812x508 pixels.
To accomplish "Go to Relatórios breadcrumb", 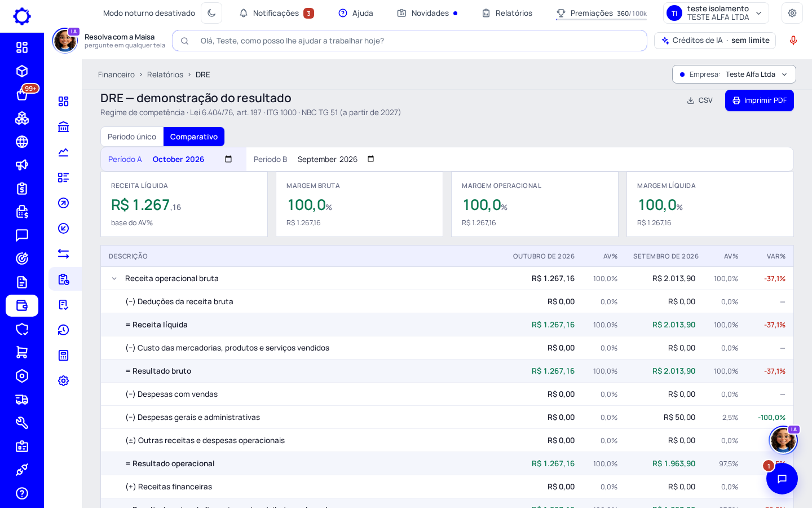I will click(x=165, y=75).
